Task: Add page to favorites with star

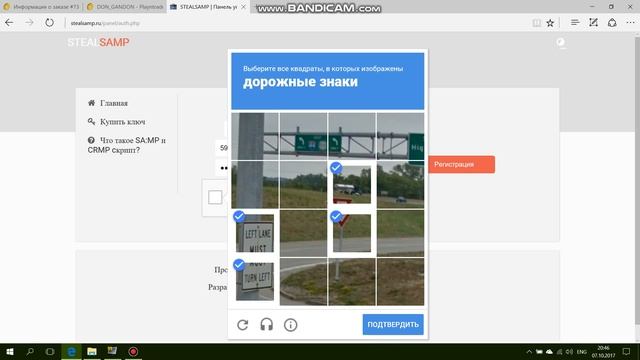Action: pos(550,23)
